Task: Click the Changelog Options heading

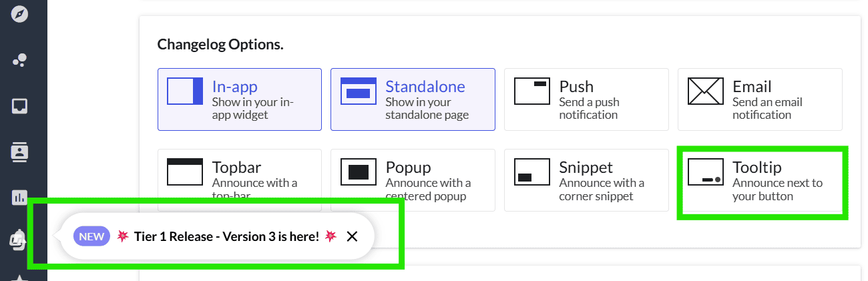Action: [220, 45]
